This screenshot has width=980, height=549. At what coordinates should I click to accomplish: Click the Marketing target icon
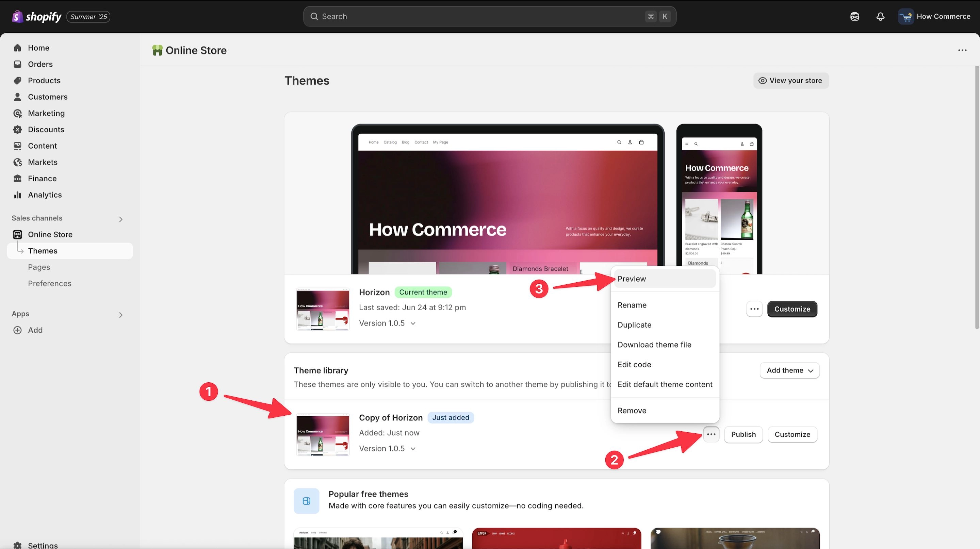17,113
